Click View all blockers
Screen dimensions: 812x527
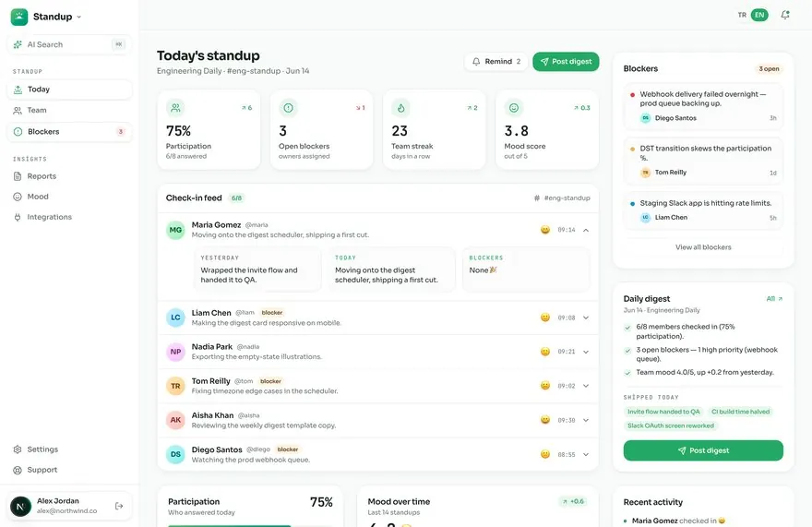click(703, 247)
